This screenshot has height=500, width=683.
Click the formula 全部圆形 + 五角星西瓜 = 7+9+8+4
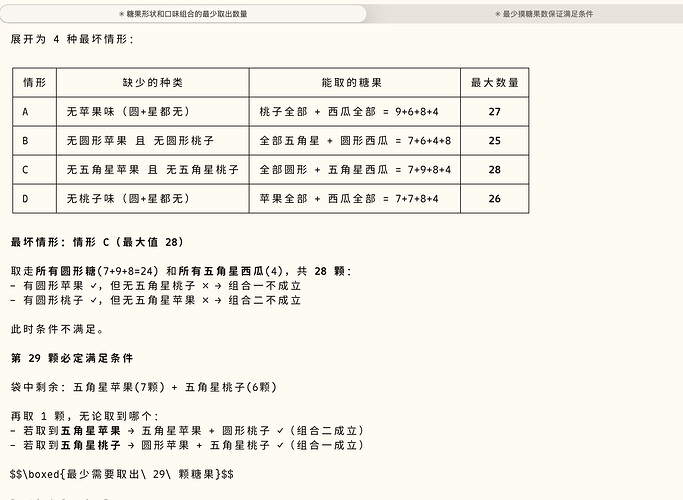[355, 170]
